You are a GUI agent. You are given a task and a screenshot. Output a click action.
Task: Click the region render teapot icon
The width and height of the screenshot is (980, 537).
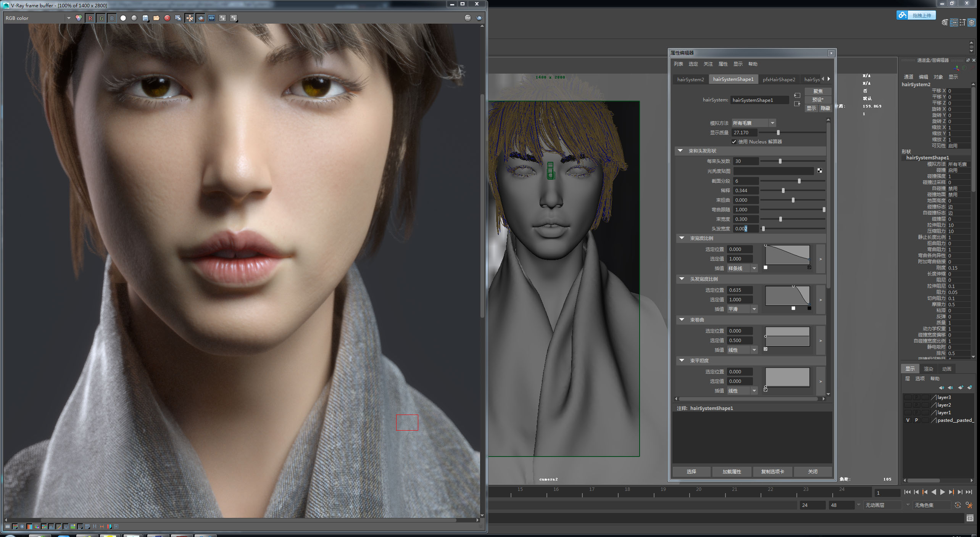[x=201, y=18]
